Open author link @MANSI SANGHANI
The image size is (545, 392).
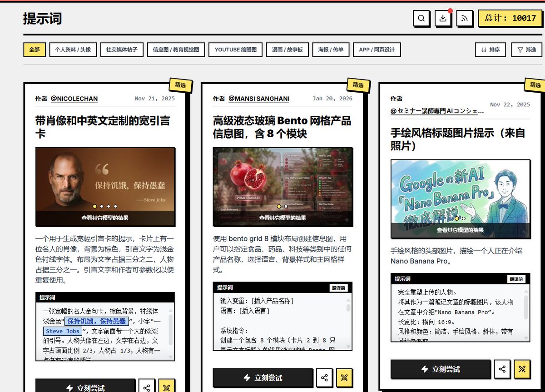pyautogui.click(x=259, y=99)
